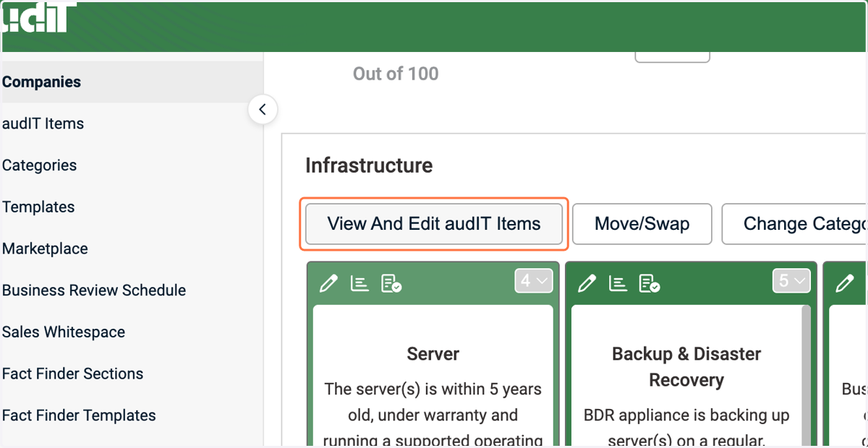Click the pencil icon on the third card
868x448 pixels.
[845, 283]
